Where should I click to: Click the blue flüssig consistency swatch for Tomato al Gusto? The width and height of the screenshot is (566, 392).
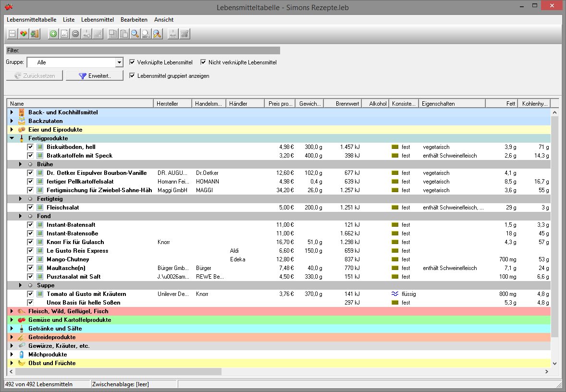(395, 294)
